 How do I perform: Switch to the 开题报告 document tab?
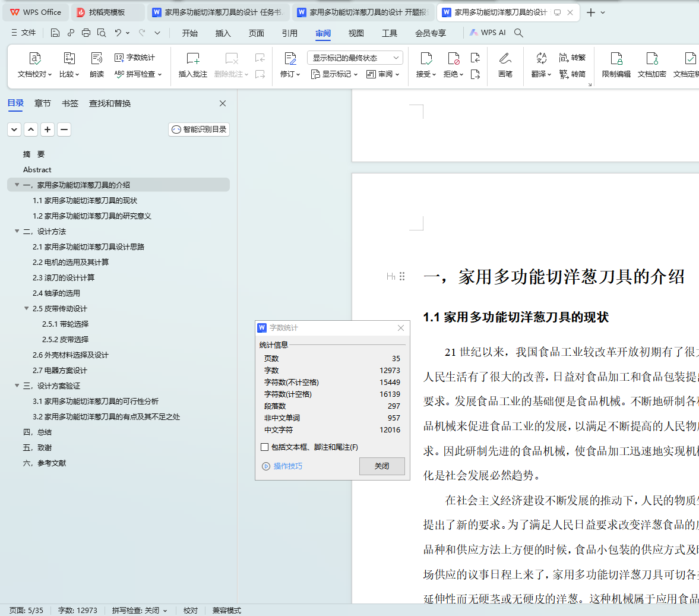(363, 12)
